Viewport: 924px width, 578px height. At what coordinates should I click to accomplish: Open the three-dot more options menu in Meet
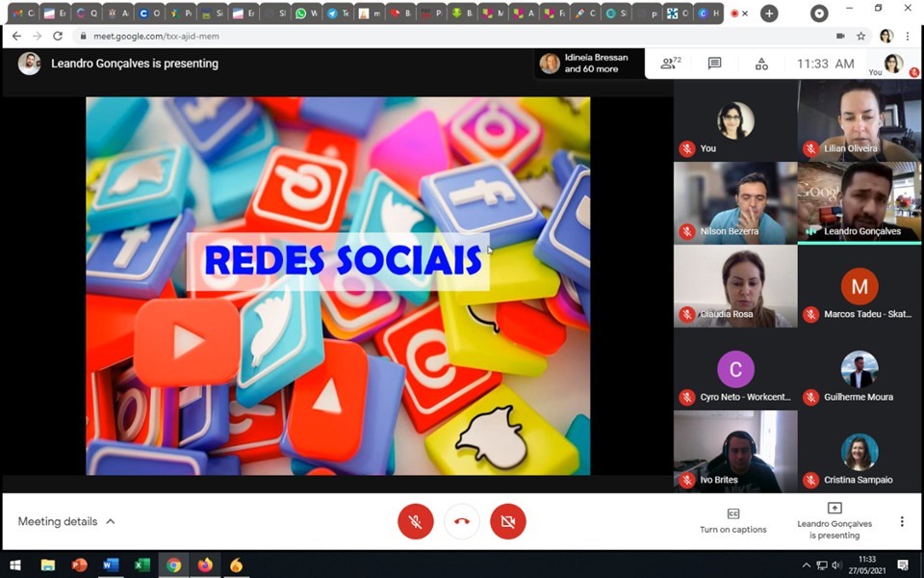click(x=902, y=521)
